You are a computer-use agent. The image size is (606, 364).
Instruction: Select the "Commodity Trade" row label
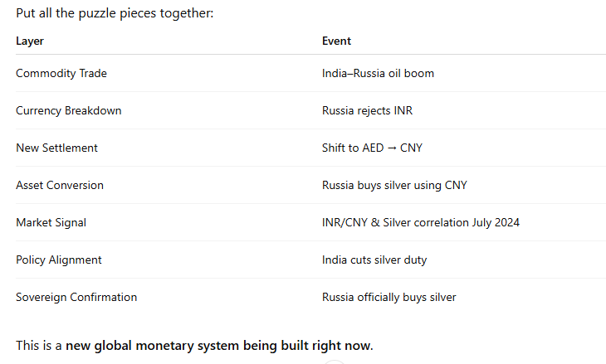(x=61, y=73)
